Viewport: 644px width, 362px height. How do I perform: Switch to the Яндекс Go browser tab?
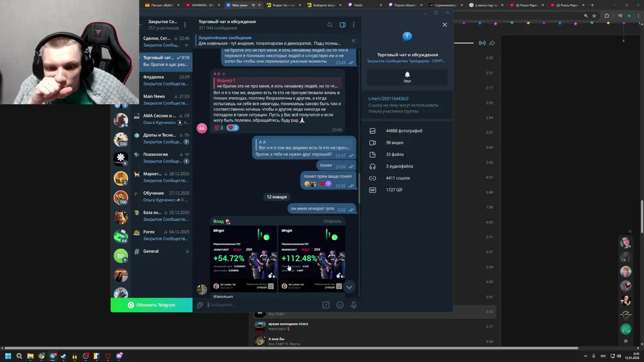284,5
